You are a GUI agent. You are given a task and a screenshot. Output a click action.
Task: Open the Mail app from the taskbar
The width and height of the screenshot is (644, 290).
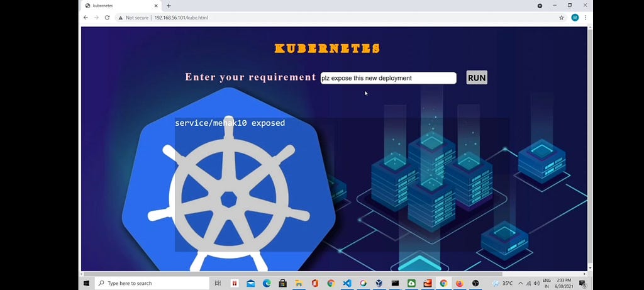[x=250, y=283]
